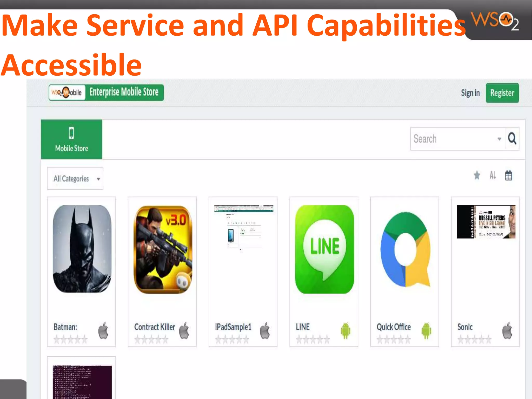Rate iPadSample1 using its star rating
532x399 pixels.
click(232, 340)
